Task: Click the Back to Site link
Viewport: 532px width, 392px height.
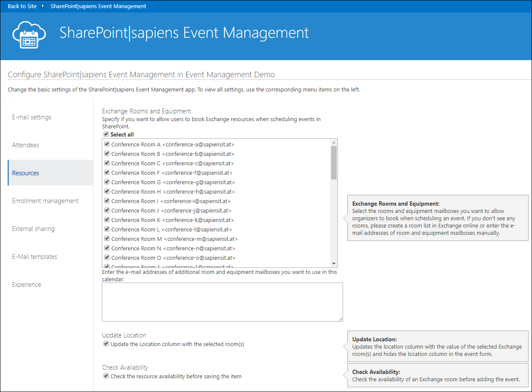Action: click(x=22, y=6)
